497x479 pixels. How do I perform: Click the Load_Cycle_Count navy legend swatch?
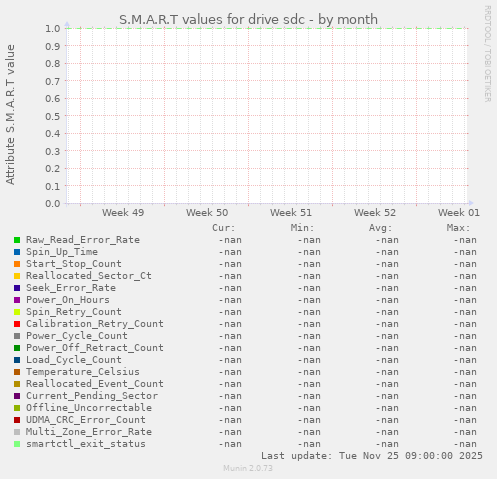pos(17,360)
